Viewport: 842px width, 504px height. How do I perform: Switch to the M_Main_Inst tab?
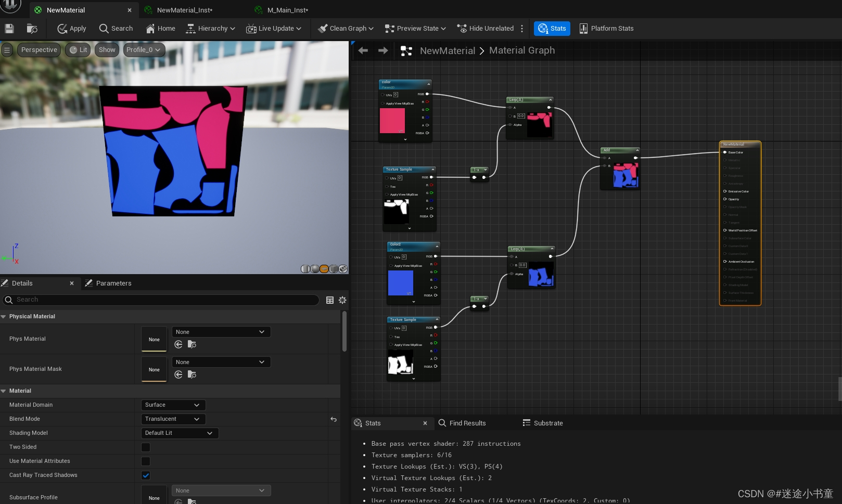pyautogui.click(x=288, y=10)
